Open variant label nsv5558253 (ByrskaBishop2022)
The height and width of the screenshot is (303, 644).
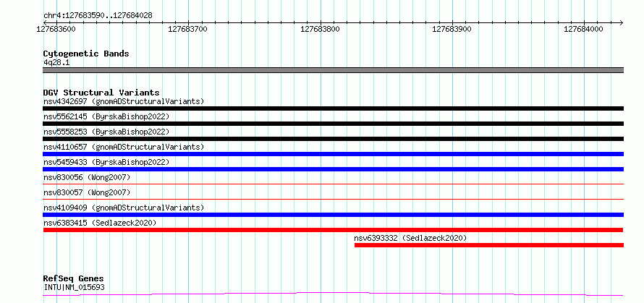[x=106, y=132]
